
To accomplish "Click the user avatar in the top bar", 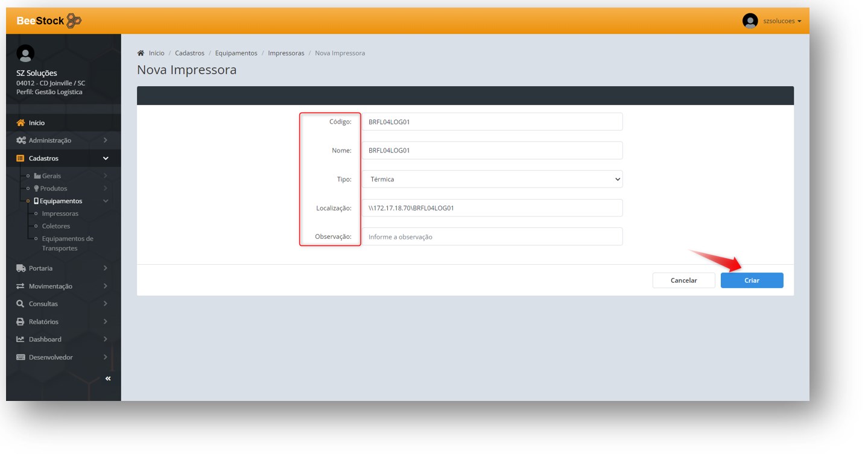I will tap(750, 21).
